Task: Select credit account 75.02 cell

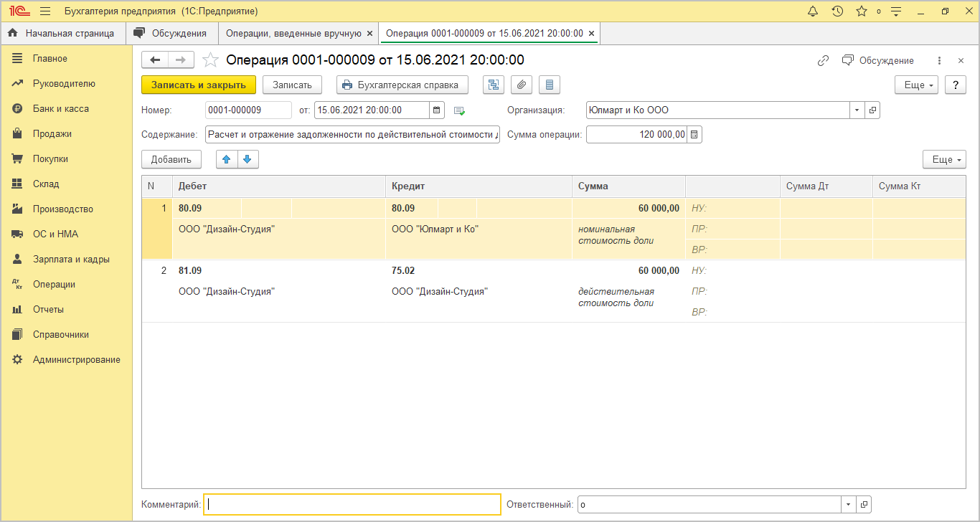Action: 403,271
